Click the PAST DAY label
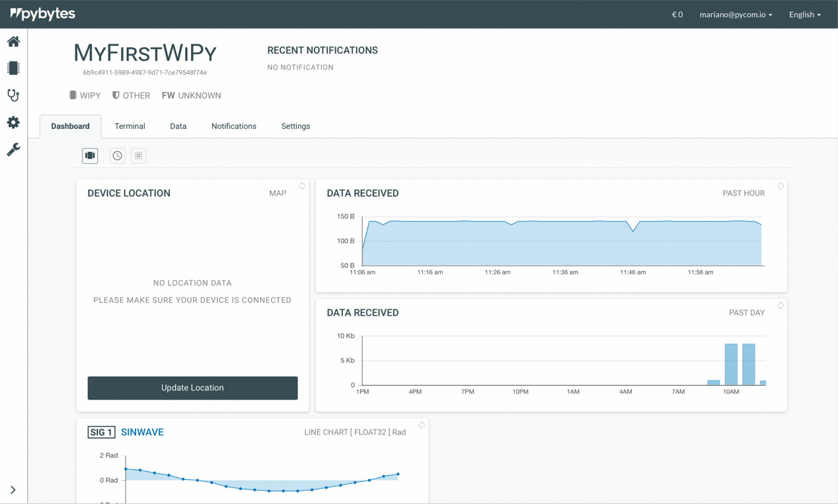This screenshot has height=504, width=838. tap(747, 313)
